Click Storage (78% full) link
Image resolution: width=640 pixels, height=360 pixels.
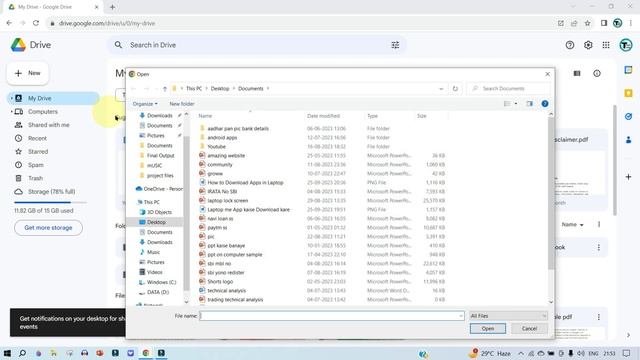tap(51, 192)
